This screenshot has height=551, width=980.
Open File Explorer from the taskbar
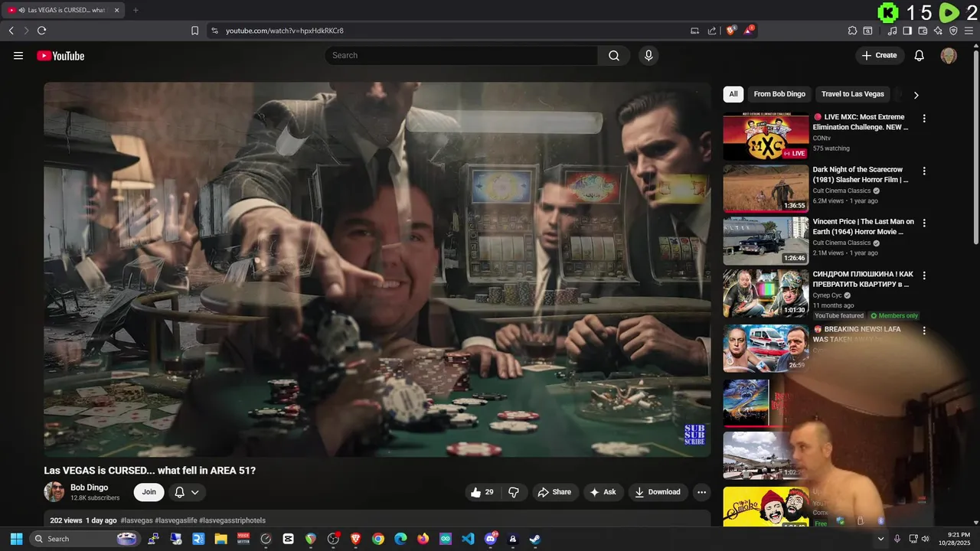(220, 539)
